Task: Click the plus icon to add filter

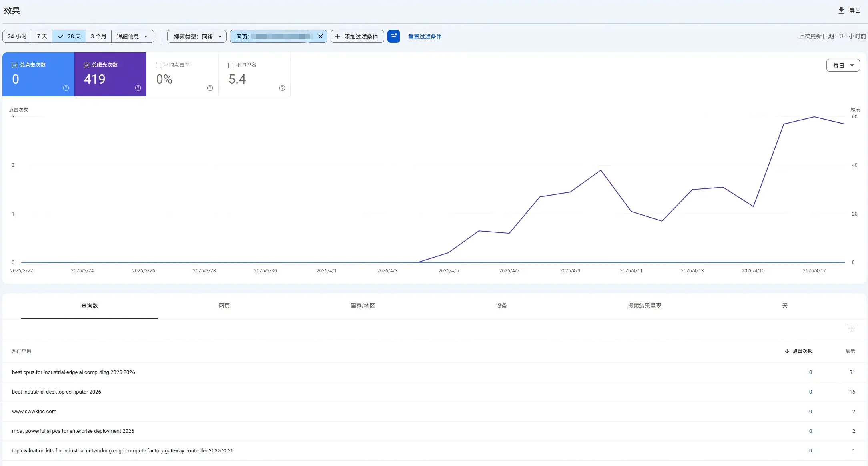Action: (338, 36)
